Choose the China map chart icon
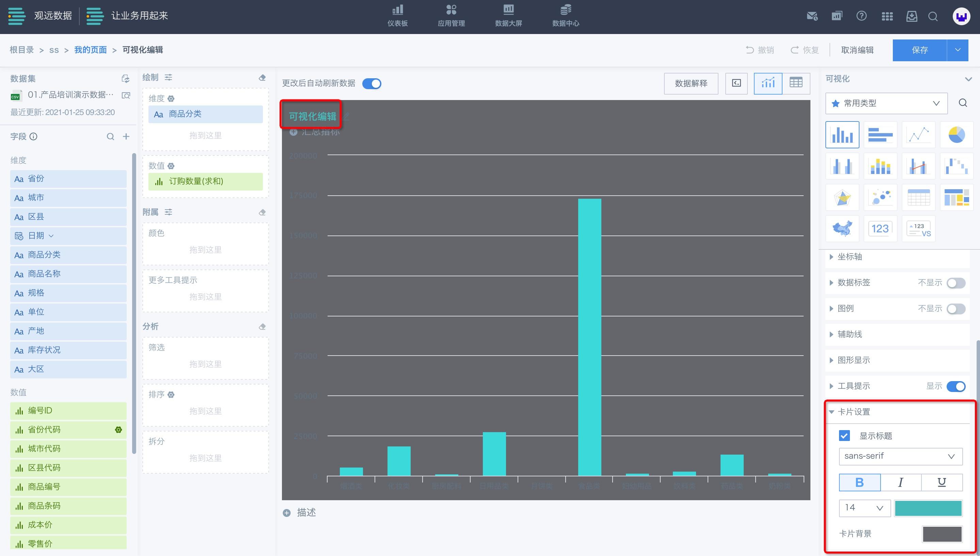Image resolution: width=980 pixels, height=556 pixels. (x=842, y=229)
